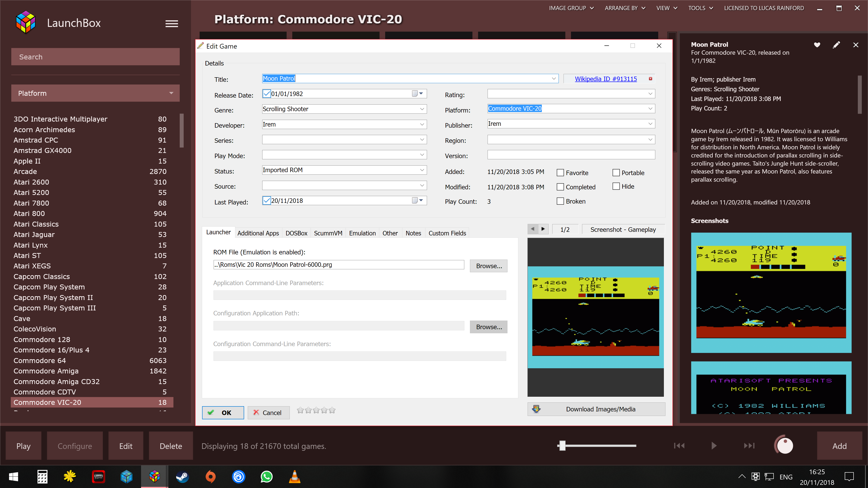Click Download Images/Media button

(596, 409)
